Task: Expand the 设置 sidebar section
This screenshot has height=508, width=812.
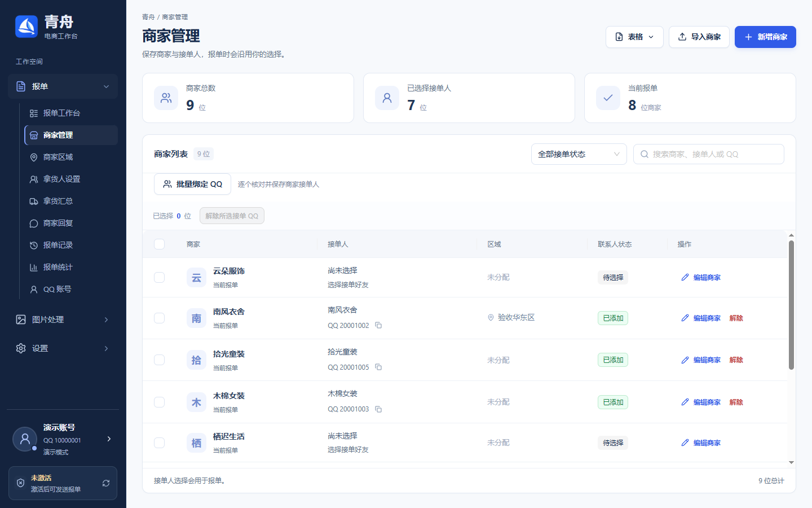Action: 63,348
